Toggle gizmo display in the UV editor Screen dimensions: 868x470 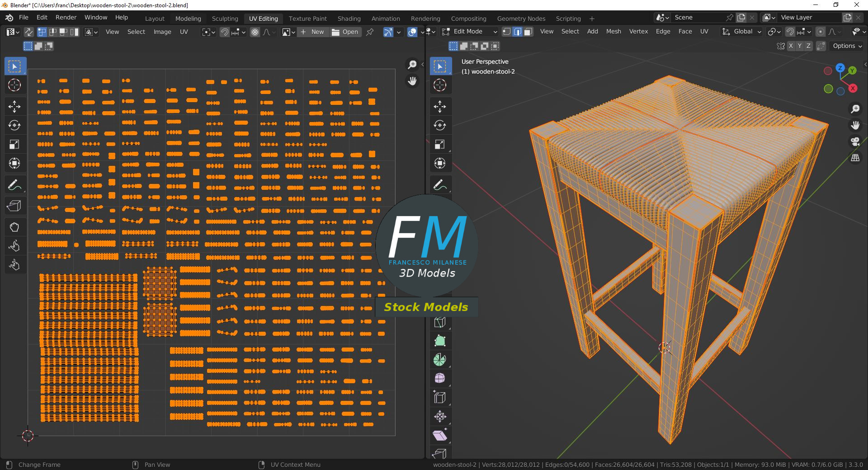[x=388, y=32]
